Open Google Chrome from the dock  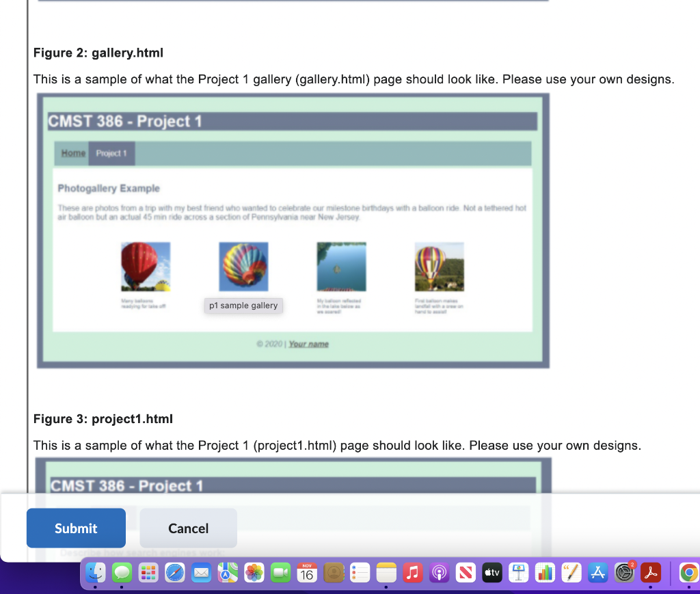click(x=688, y=573)
